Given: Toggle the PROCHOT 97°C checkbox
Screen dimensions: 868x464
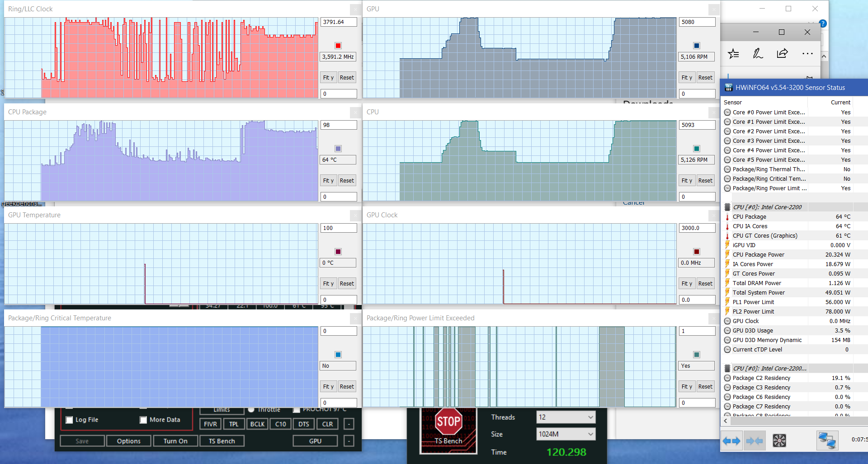Looking at the screenshot, I should click(296, 410).
